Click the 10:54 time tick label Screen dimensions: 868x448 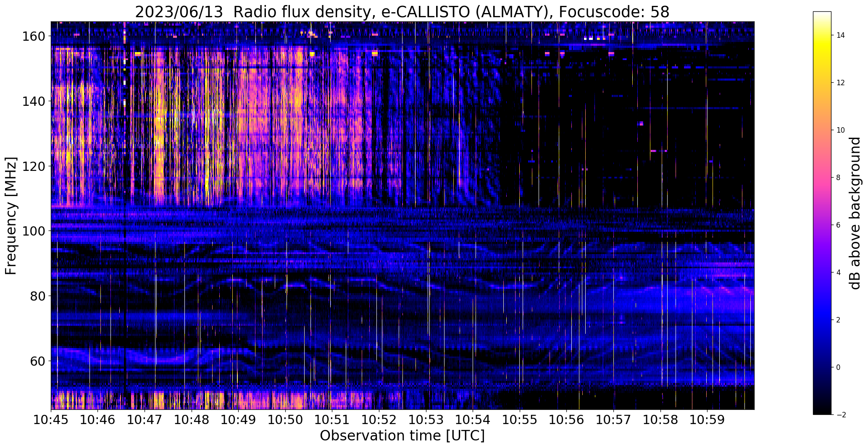(473, 419)
